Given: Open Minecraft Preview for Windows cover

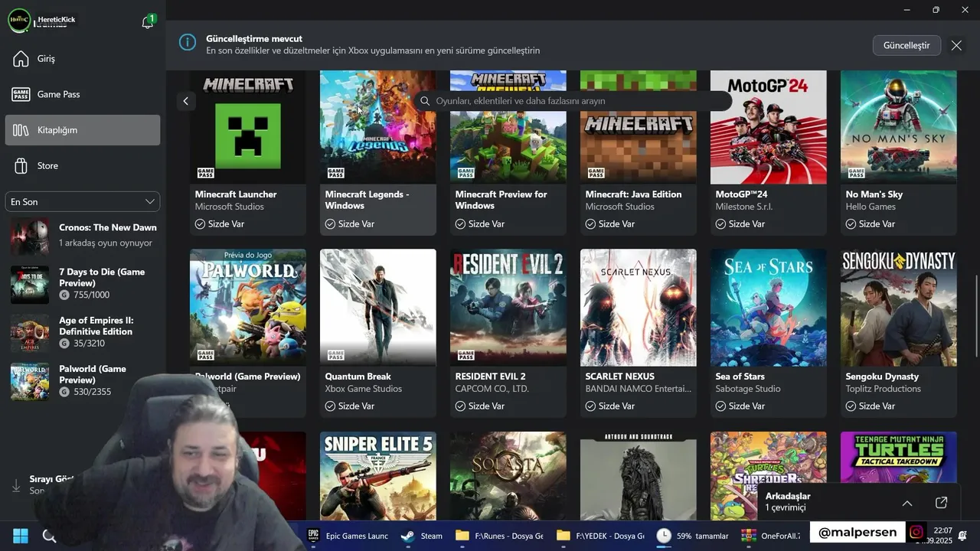Looking at the screenshot, I should [508, 127].
